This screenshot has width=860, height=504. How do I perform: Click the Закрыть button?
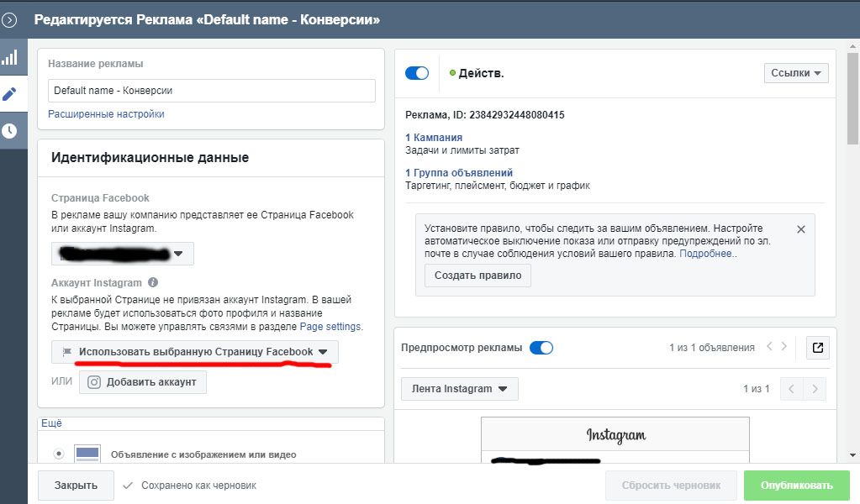pos(76,486)
